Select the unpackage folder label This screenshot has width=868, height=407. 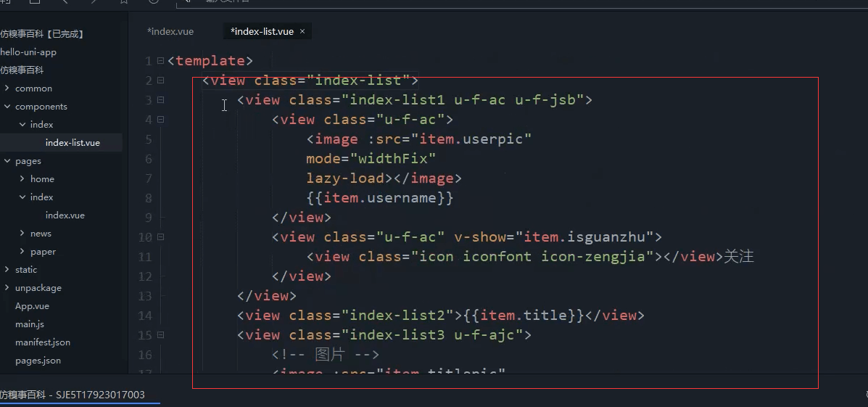click(38, 288)
